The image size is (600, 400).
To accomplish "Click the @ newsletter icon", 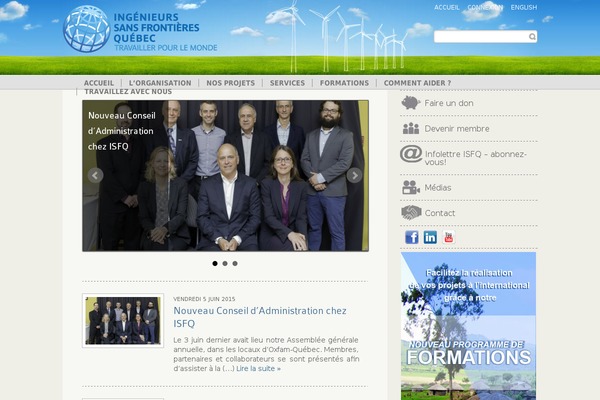I will 411,153.
